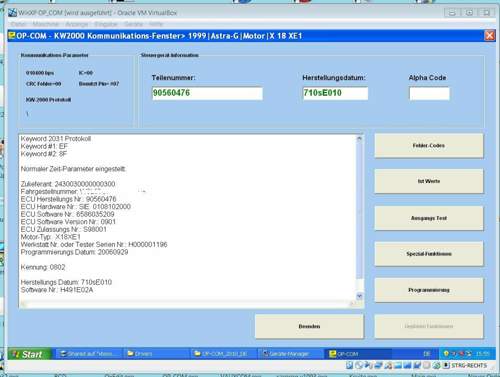The width and height of the screenshot is (500, 377).
Task: Click the Beenden button
Action: [x=309, y=326]
